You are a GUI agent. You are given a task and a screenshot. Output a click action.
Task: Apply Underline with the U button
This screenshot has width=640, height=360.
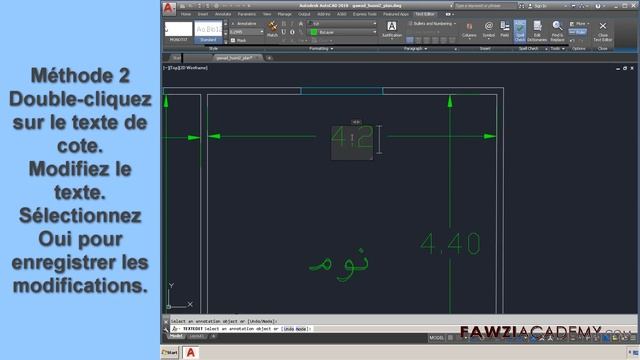coord(284,32)
